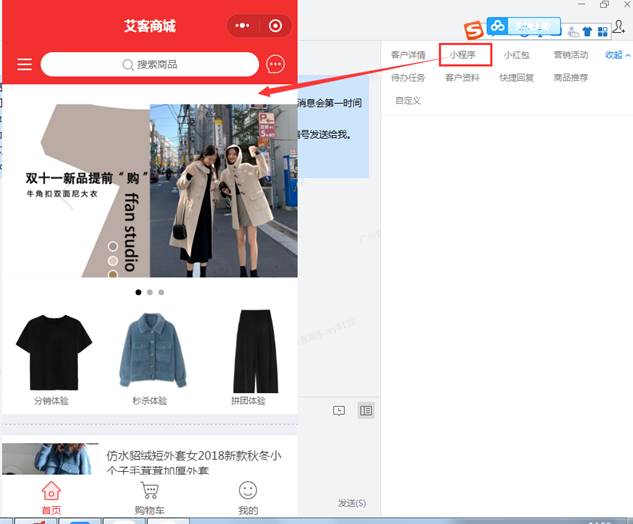Select the 快捷回复 tab
The width and height of the screenshot is (633, 524).
click(516, 78)
